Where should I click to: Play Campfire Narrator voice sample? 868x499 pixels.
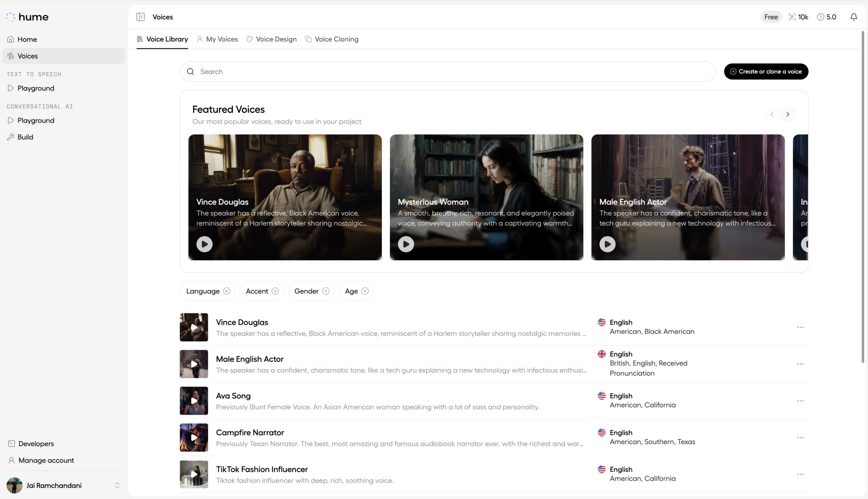coord(194,437)
